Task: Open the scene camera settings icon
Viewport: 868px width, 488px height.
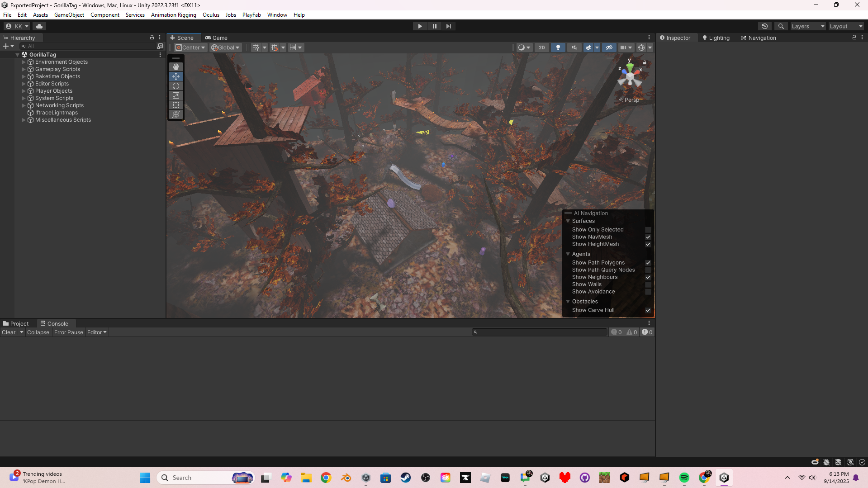Action: [x=623, y=47]
